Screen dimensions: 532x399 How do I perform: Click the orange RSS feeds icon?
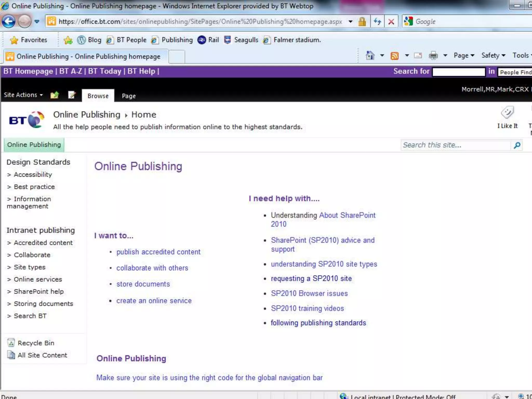coord(394,56)
